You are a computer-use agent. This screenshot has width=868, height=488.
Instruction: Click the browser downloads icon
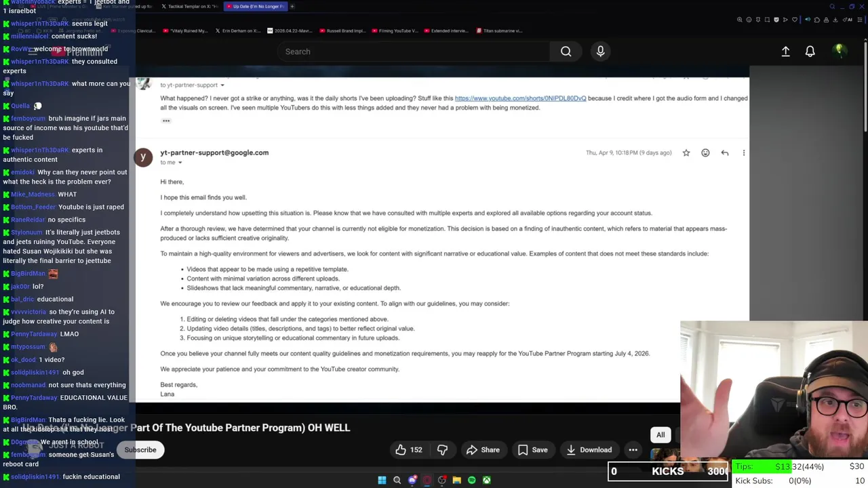coord(835,20)
